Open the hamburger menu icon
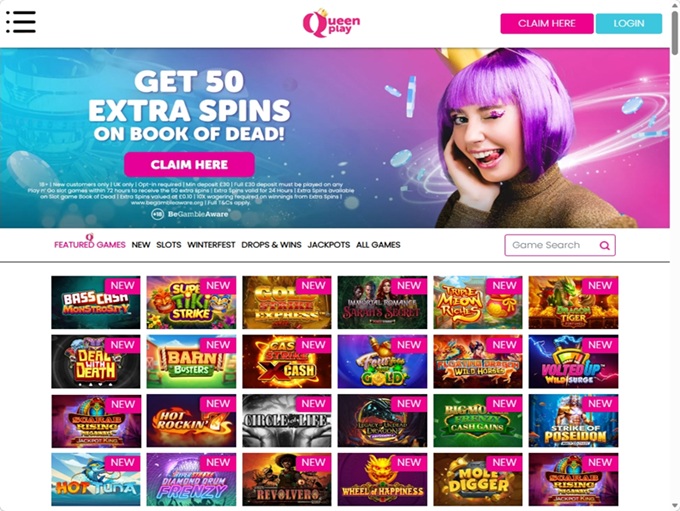Image resolution: width=680 pixels, height=511 pixels. 21,22
